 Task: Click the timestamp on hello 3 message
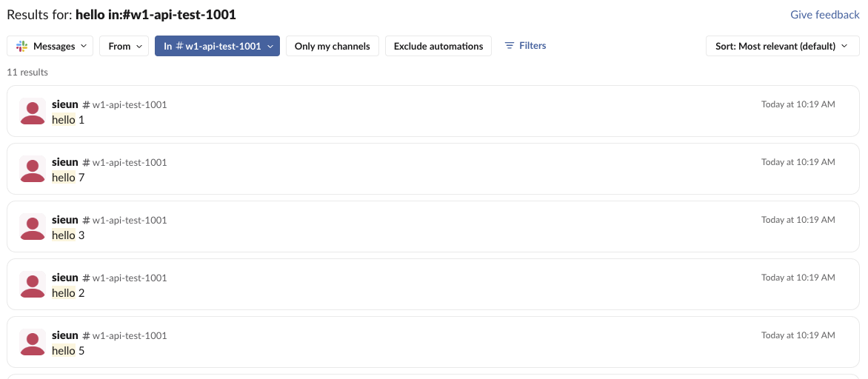pos(798,220)
